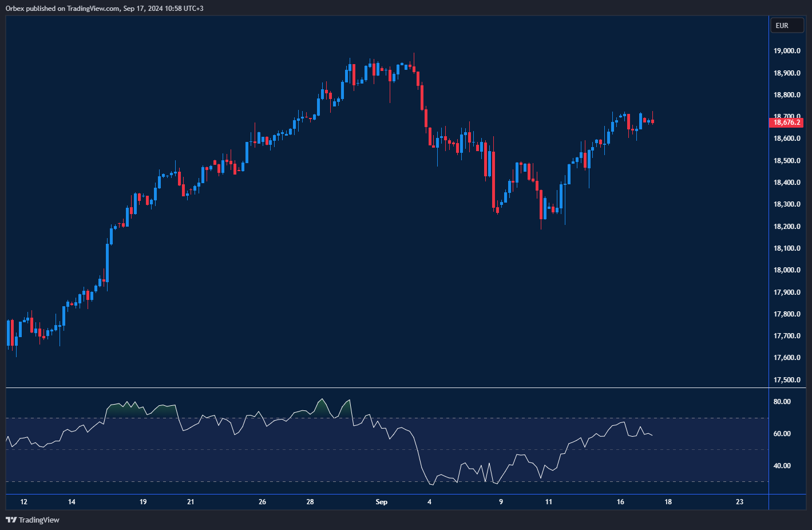Select the 12 date marker on time axis

[23, 502]
